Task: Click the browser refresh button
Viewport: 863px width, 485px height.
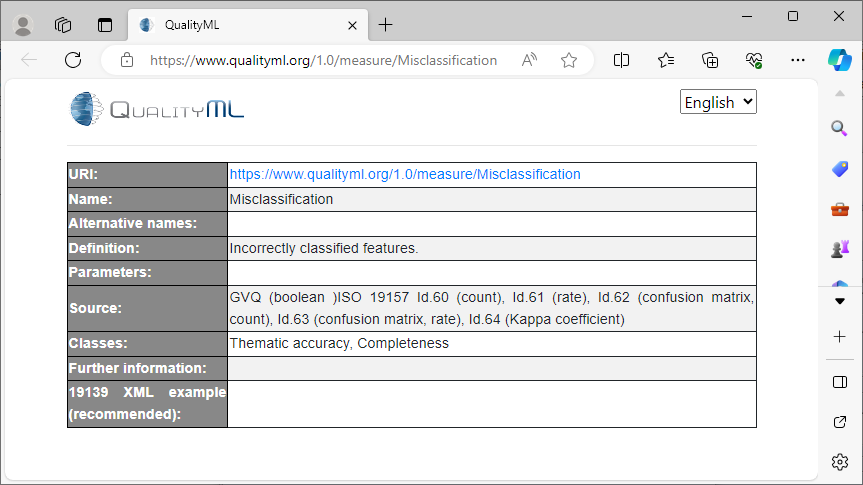Action: click(73, 60)
